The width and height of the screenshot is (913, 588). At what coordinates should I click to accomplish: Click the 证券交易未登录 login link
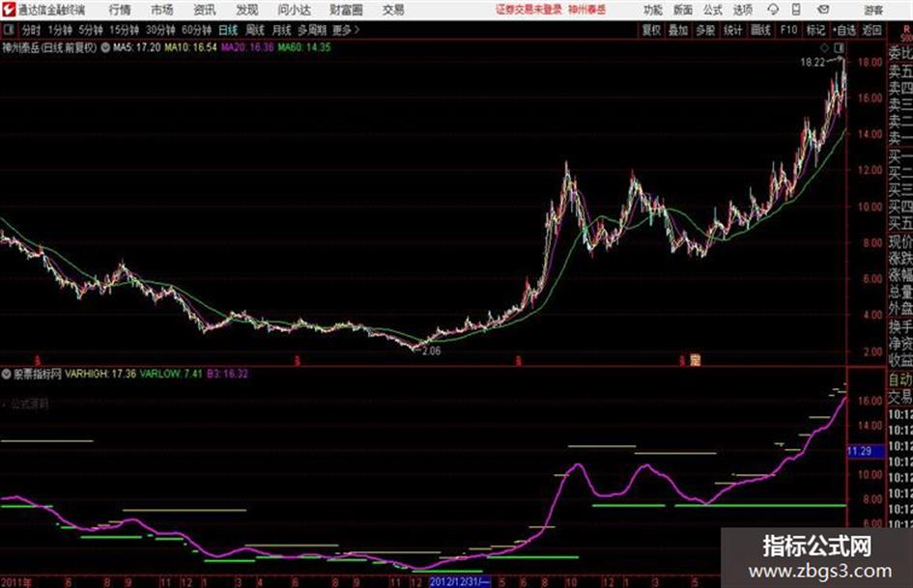528,10
